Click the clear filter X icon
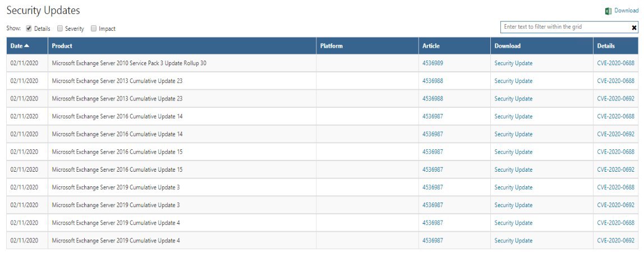 (x=634, y=27)
